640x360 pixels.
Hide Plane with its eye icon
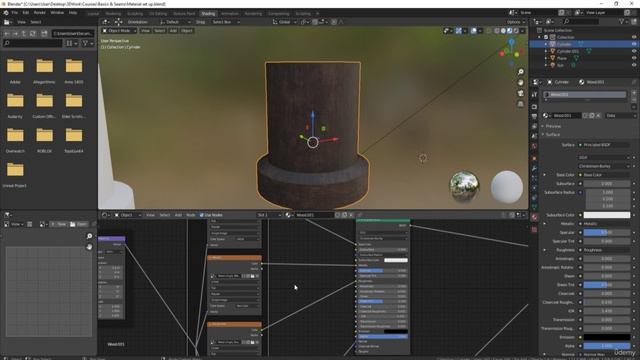(x=634, y=58)
